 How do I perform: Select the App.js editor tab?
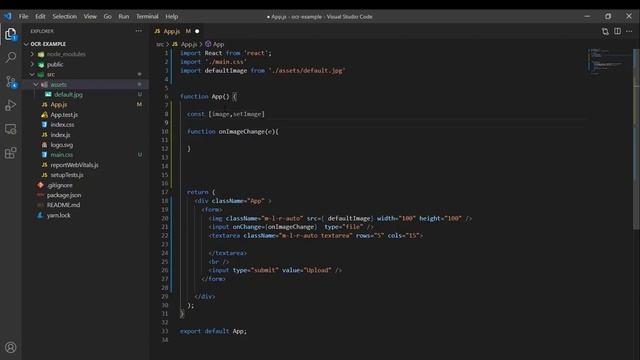click(x=177, y=31)
